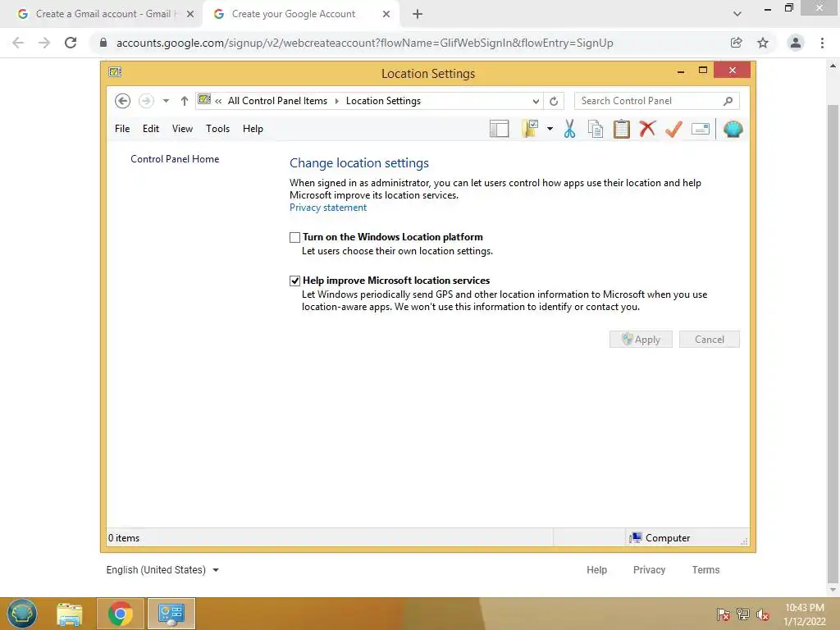Open Chrome three-dot menu
Screen dimensions: 840x630
point(822,43)
